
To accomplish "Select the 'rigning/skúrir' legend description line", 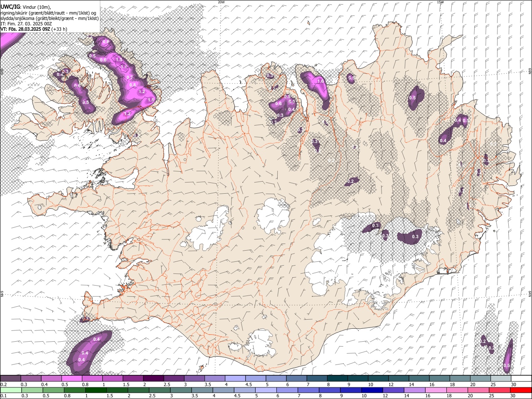I will pyautogui.click(x=49, y=12).
